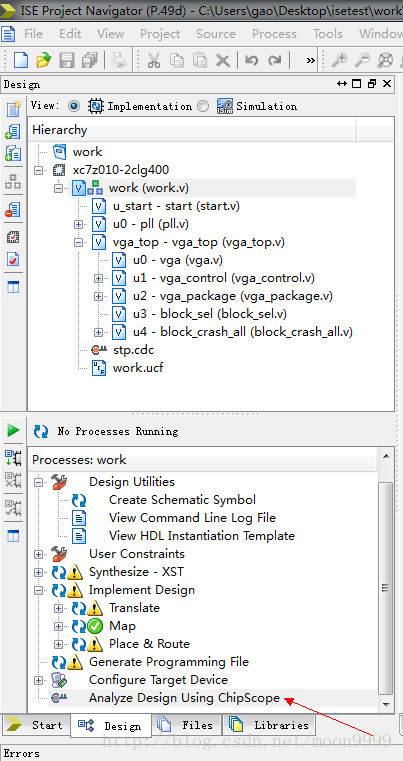Screen dimensions: 403x761
Task: Collapse the xc7z010-2clg400 device node
Action: coord(39,170)
